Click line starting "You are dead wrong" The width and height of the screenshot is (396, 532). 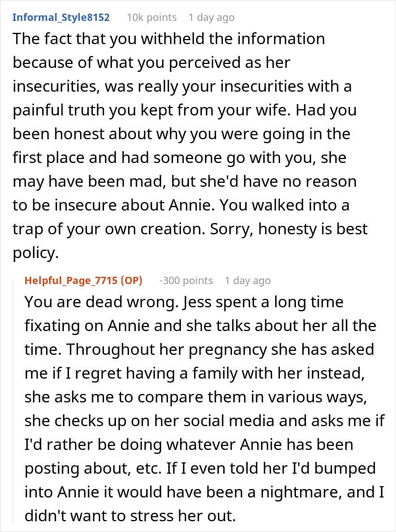click(184, 302)
